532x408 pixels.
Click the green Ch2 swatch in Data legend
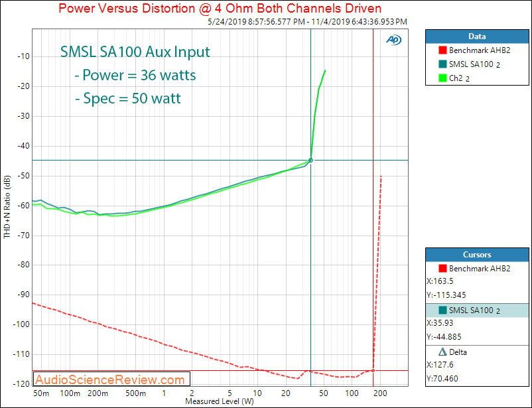442,78
